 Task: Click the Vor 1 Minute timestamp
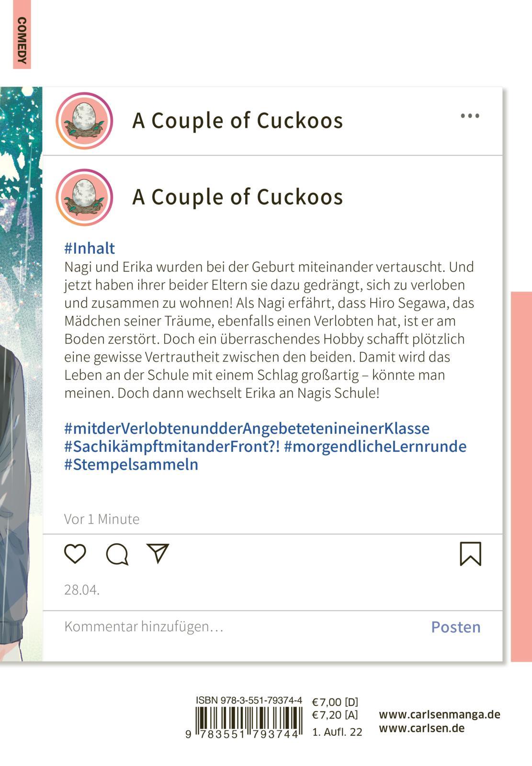[x=102, y=519]
